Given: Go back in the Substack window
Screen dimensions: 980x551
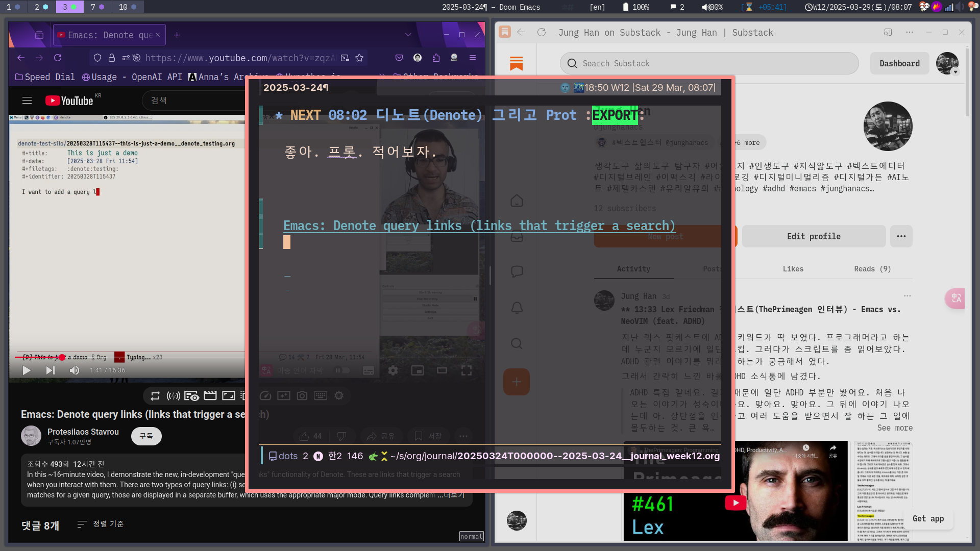Looking at the screenshot, I should [521, 32].
